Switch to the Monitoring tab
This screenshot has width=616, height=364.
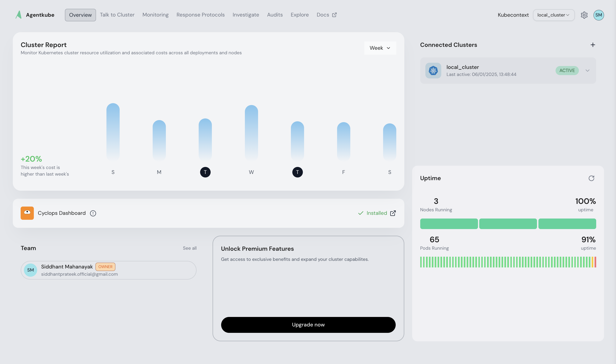point(156,15)
